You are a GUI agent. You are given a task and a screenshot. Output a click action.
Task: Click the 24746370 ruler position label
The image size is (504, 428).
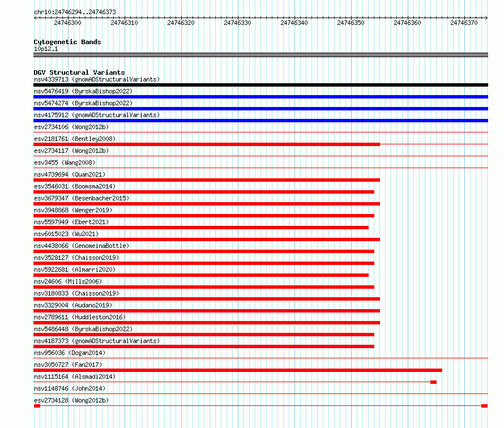(464, 23)
